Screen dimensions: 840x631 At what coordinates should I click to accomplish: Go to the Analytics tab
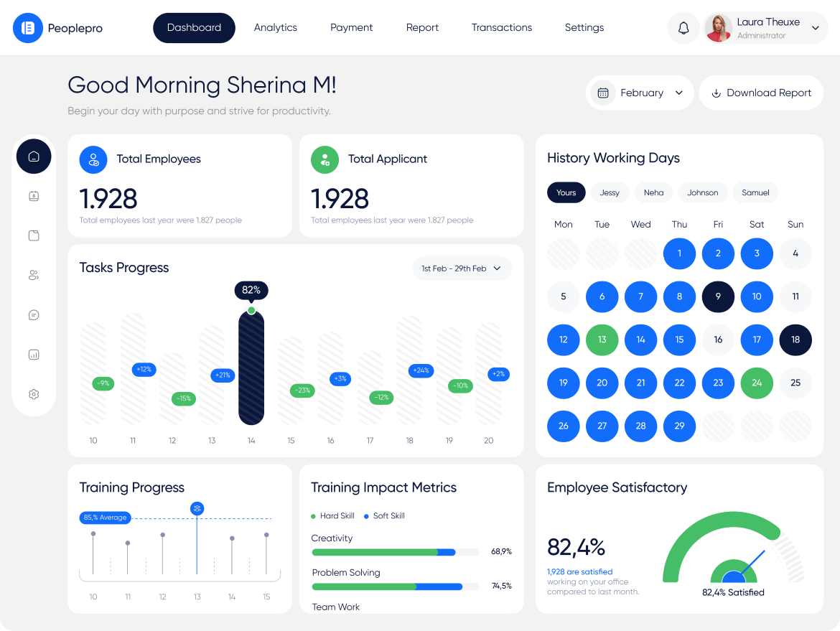[x=275, y=28]
